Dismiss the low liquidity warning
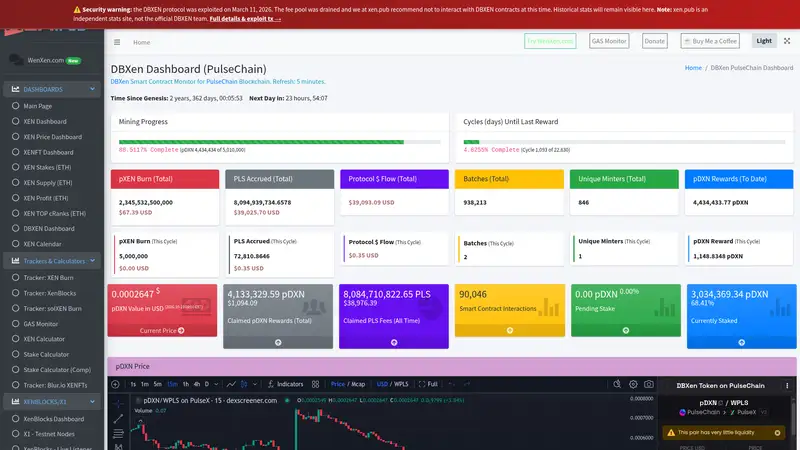Screen dimensions: 800x450 point(777,433)
